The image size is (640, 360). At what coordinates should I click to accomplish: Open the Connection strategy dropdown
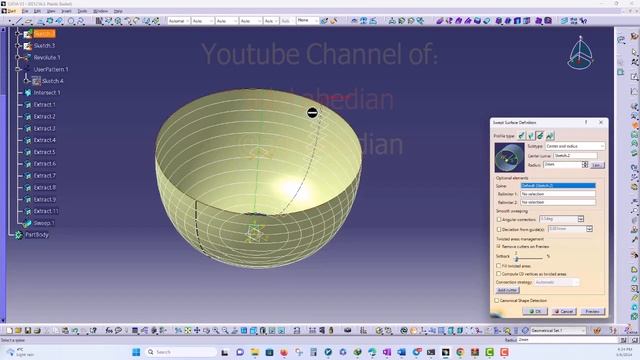pos(556,282)
